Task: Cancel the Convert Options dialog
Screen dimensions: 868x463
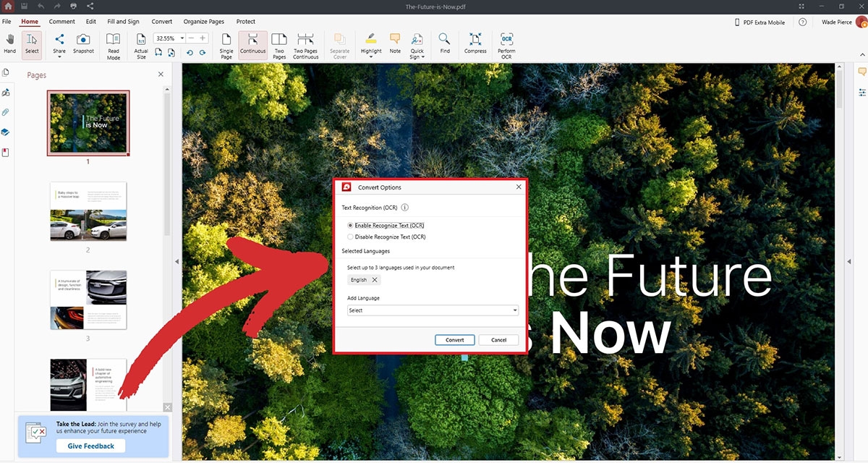Action: [499, 340]
